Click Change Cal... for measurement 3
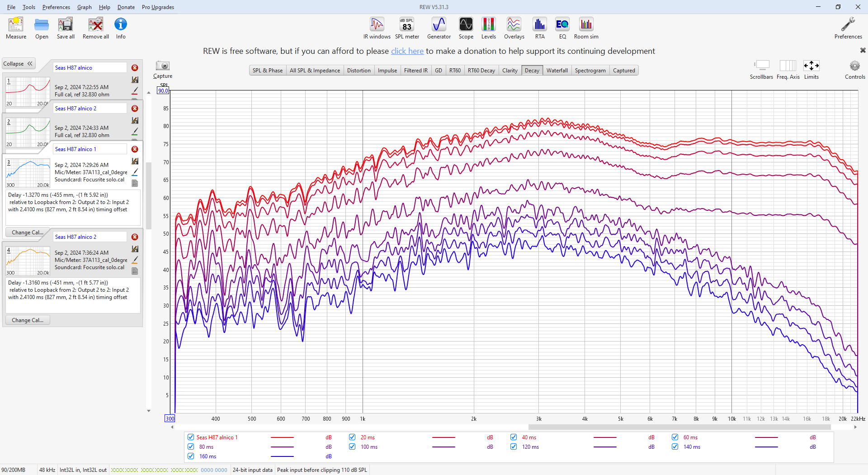The height and width of the screenshot is (475, 868). (28, 233)
